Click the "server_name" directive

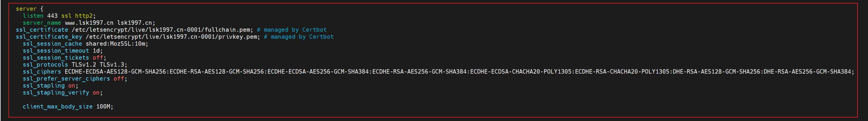42,23
